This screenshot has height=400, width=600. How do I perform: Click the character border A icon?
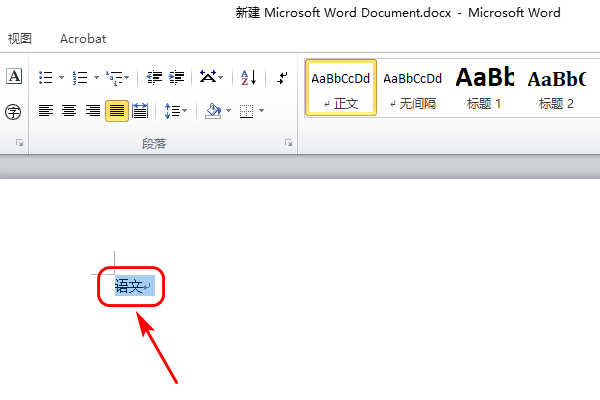point(14,76)
